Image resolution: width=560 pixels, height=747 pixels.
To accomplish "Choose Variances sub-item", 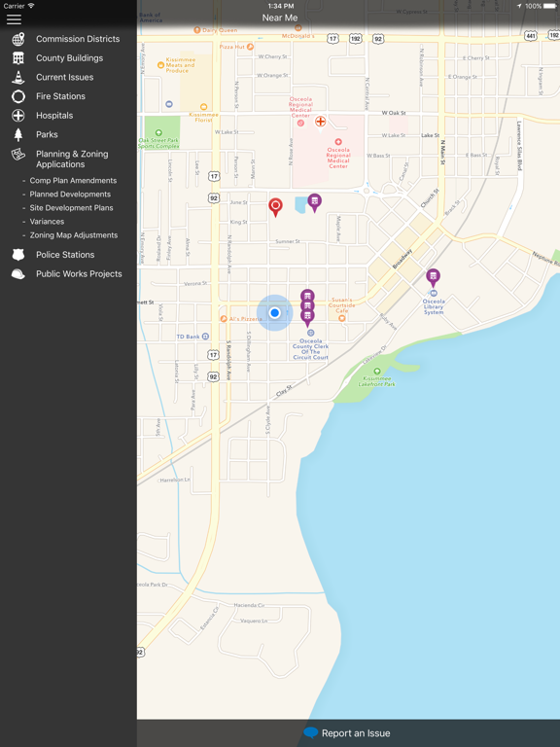I will (x=47, y=222).
